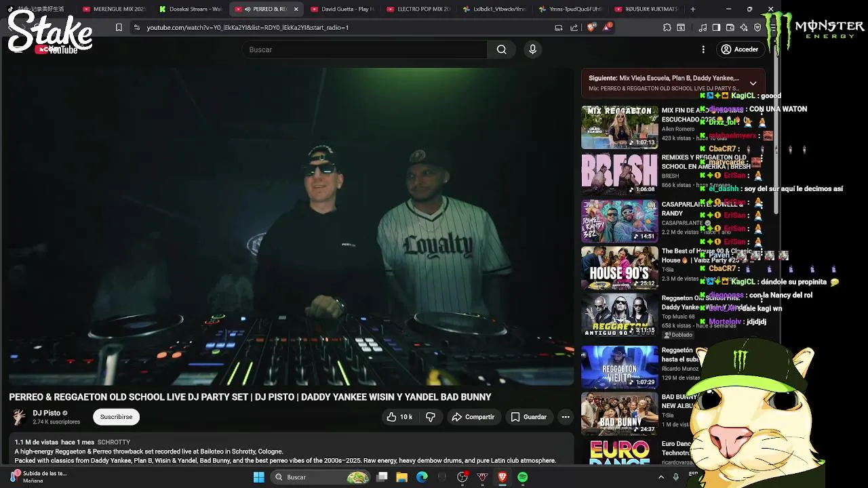Image resolution: width=868 pixels, height=488 pixels.
Task: Collapse the Siguiente playlist panel chevron
Action: (x=753, y=83)
